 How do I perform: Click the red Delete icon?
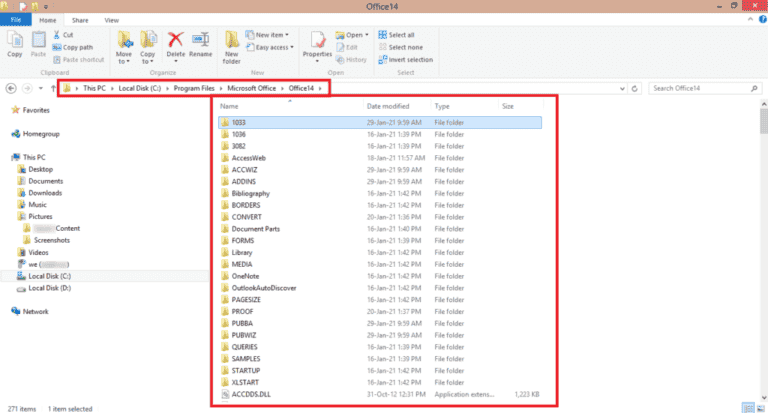click(x=176, y=43)
